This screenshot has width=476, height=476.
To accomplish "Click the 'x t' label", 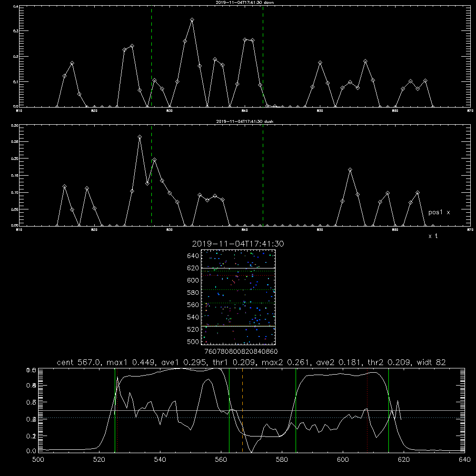I will pos(433,236).
